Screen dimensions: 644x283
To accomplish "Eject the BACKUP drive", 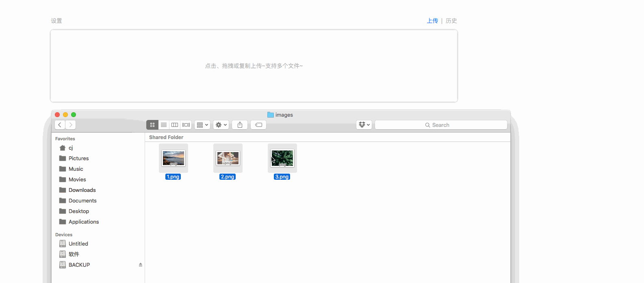I will coord(141,265).
